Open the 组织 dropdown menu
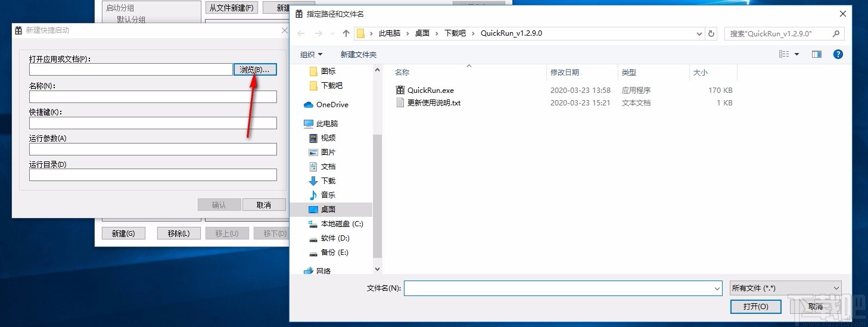This screenshot has height=327, width=868. pyautogui.click(x=312, y=55)
